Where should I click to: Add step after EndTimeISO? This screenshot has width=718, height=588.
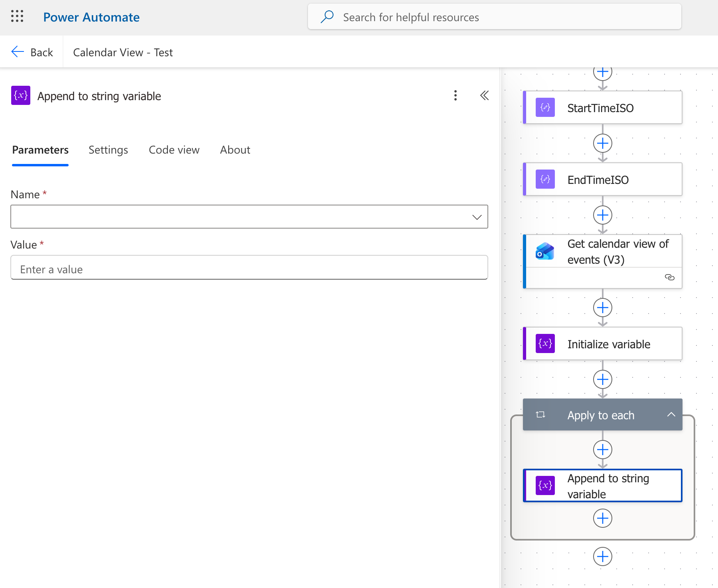603,215
